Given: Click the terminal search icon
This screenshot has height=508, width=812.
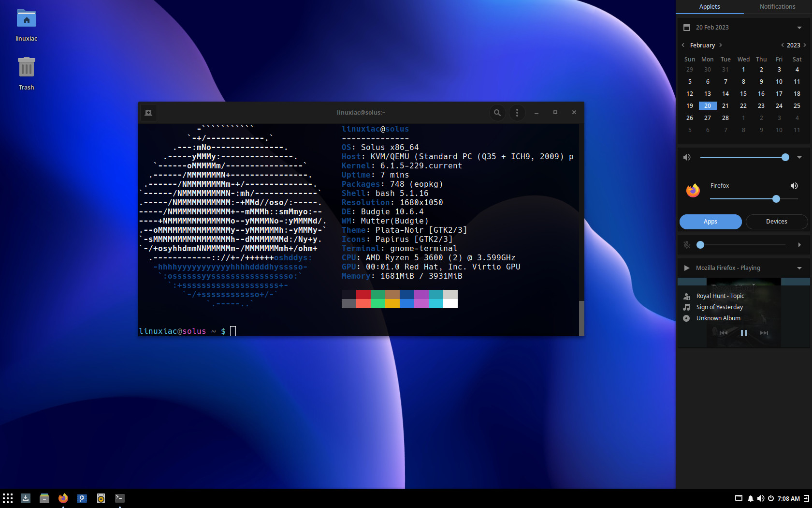Looking at the screenshot, I should coord(497,113).
